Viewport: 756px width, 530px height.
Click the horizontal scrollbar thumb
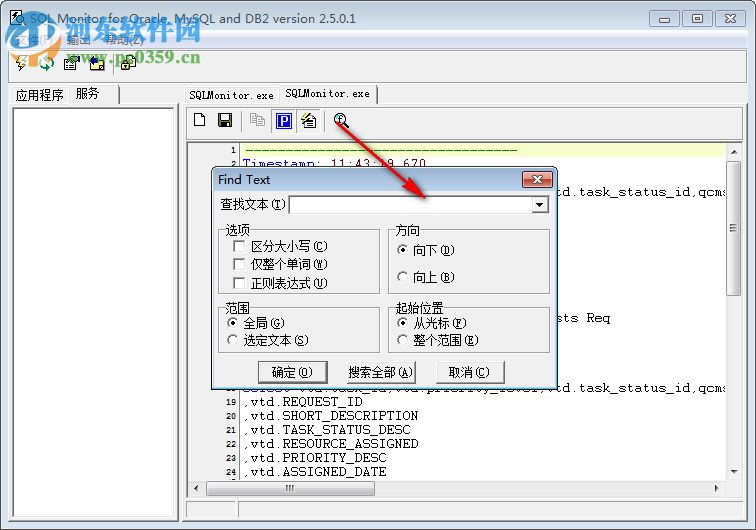click(x=290, y=488)
